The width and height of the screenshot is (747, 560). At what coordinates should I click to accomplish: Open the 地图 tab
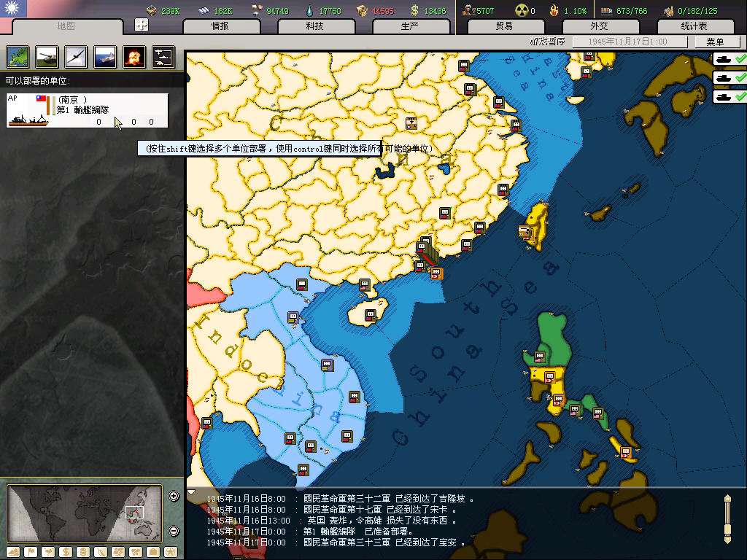tap(66, 26)
